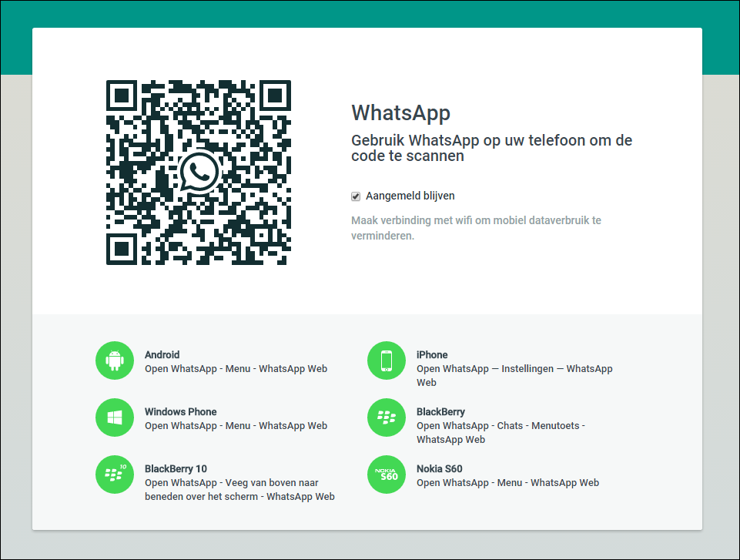
Task: Click the WhatsApp logo inside QR code
Action: 199,172
